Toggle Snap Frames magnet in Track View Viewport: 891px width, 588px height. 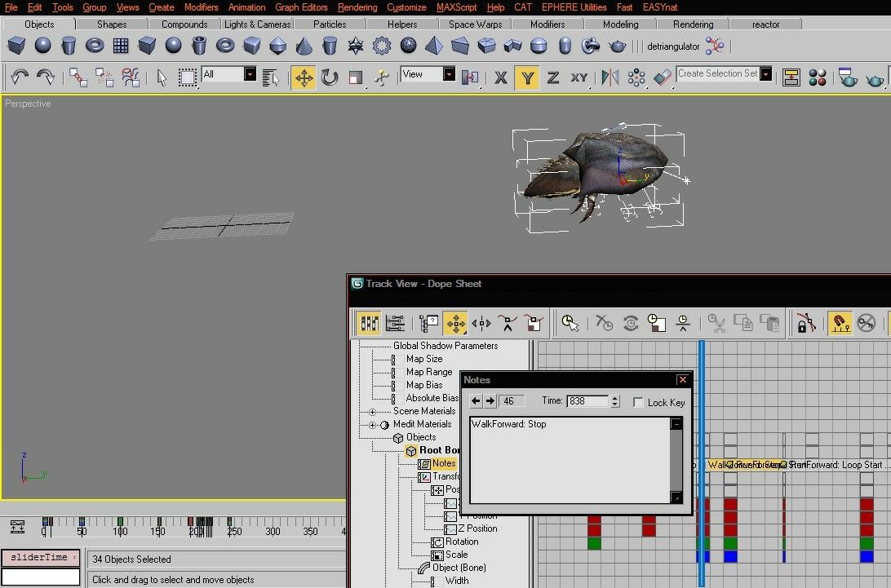tap(840, 323)
